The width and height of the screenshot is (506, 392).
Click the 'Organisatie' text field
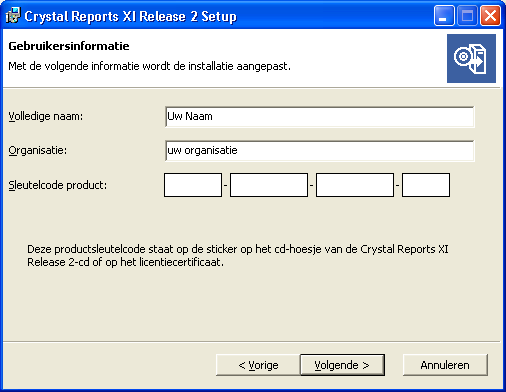pos(319,151)
